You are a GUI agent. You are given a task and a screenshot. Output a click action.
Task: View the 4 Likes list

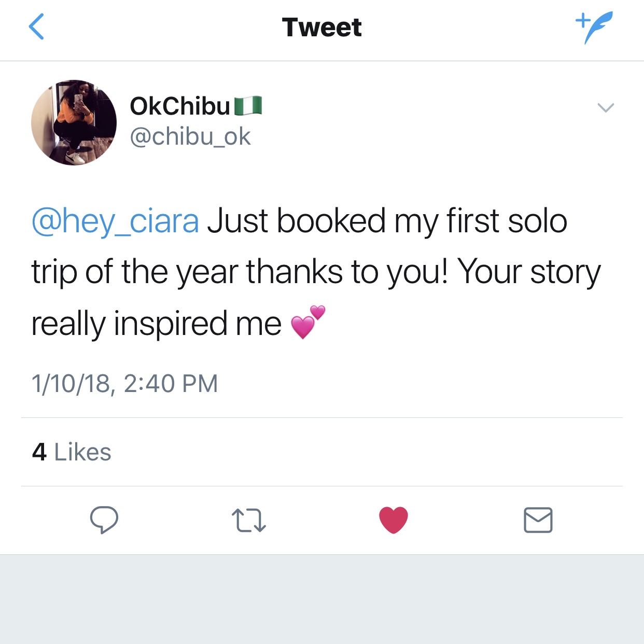pos(72,452)
